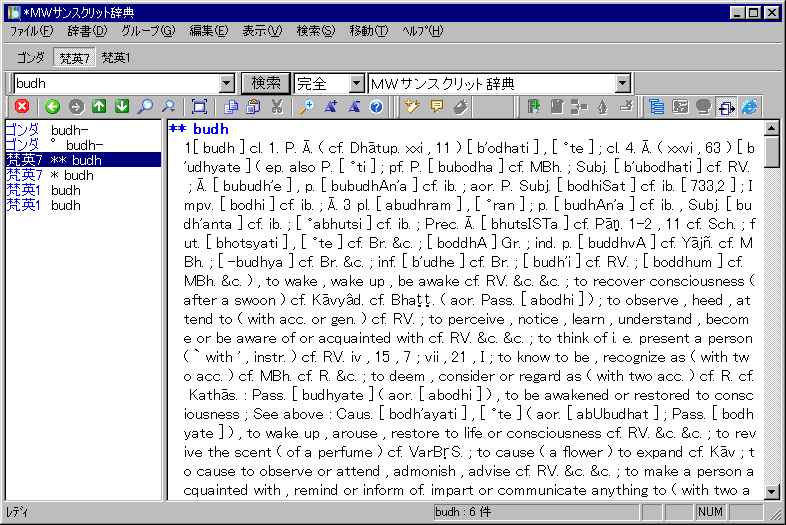Click the red stop icon
This screenshot has width=786, height=525.
[22, 106]
